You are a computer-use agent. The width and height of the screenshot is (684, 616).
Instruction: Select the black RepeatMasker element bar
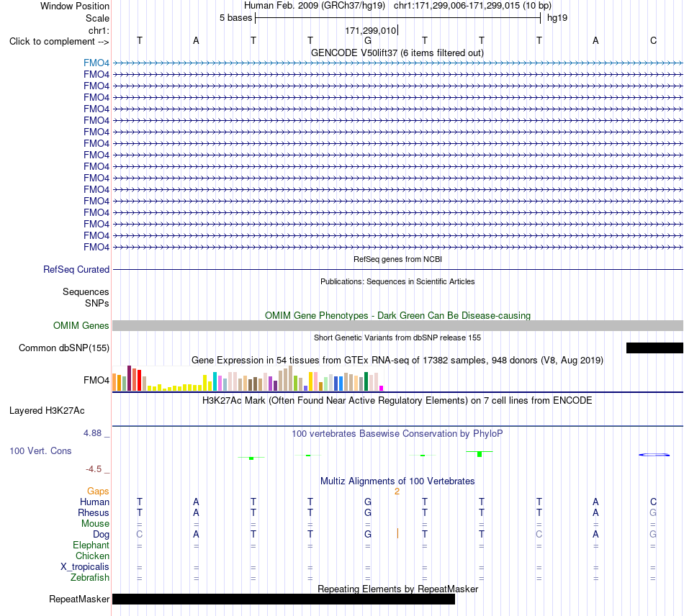point(284,599)
